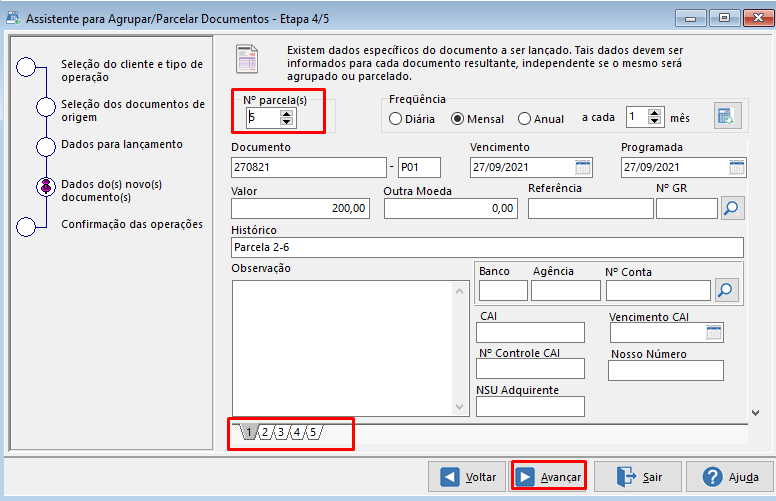Click the Documento field showing 270821
This screenshot has width=776, height=501.
click(x=309, y=167)
